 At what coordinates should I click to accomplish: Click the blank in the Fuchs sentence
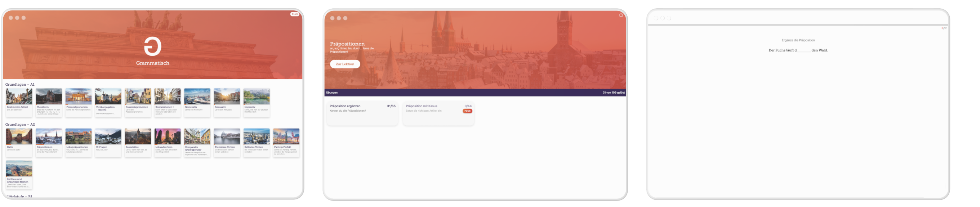point(803,50)
